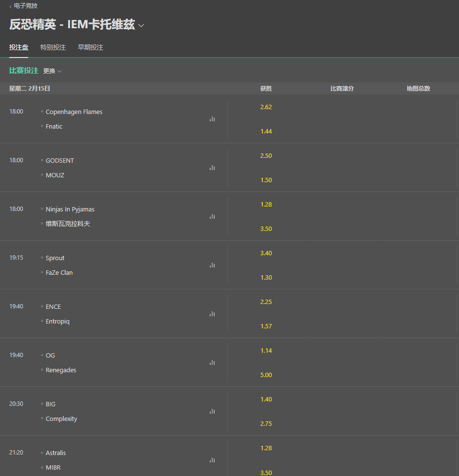The image size is (459, 476).
Task: Switch to the 特别投注 tab
Action: [53, 47]
